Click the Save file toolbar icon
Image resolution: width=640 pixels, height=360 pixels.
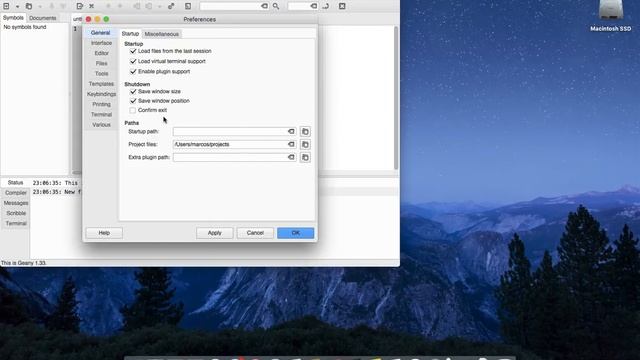51,6
